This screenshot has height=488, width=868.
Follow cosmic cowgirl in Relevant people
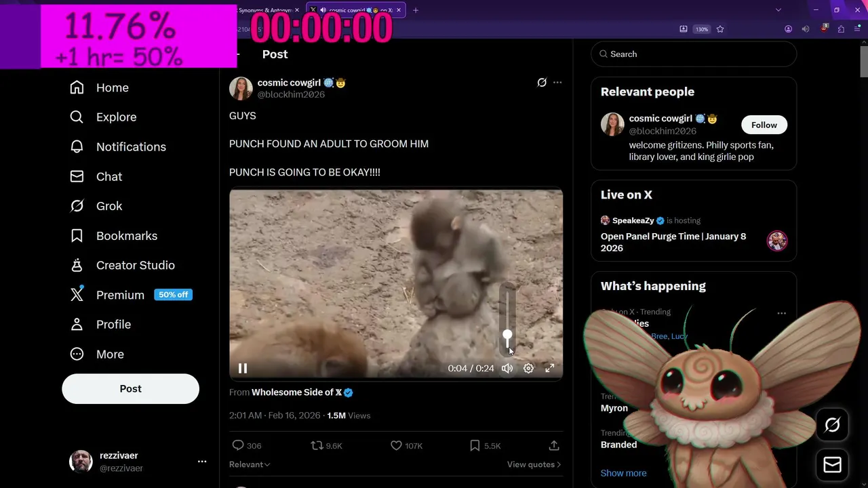coord(764,125)
